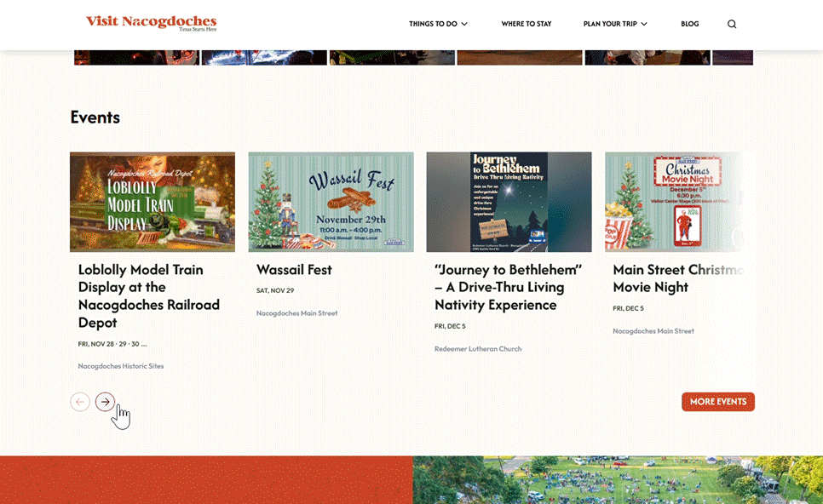Click next arrow in Events carousel

[x=105, y=402]
